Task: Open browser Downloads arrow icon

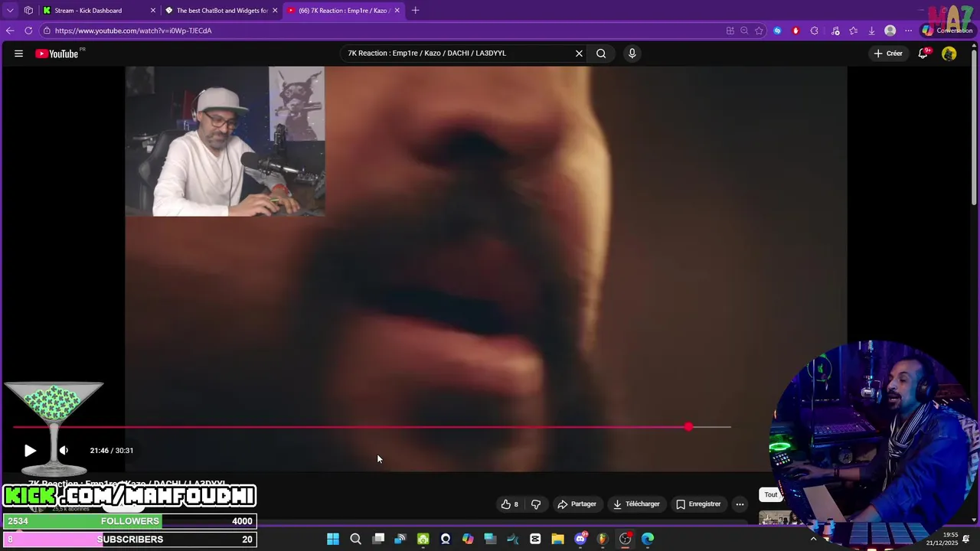Action: tap(871, 31)
